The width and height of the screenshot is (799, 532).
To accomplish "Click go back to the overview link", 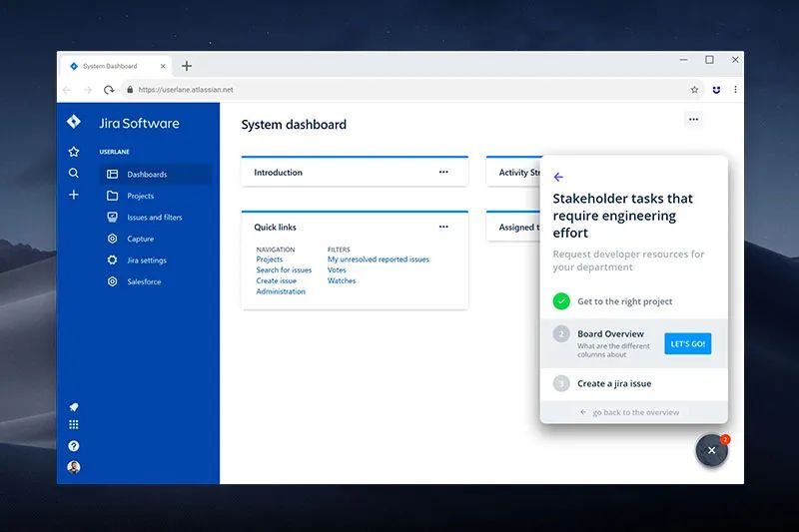I will pos(630,412).
